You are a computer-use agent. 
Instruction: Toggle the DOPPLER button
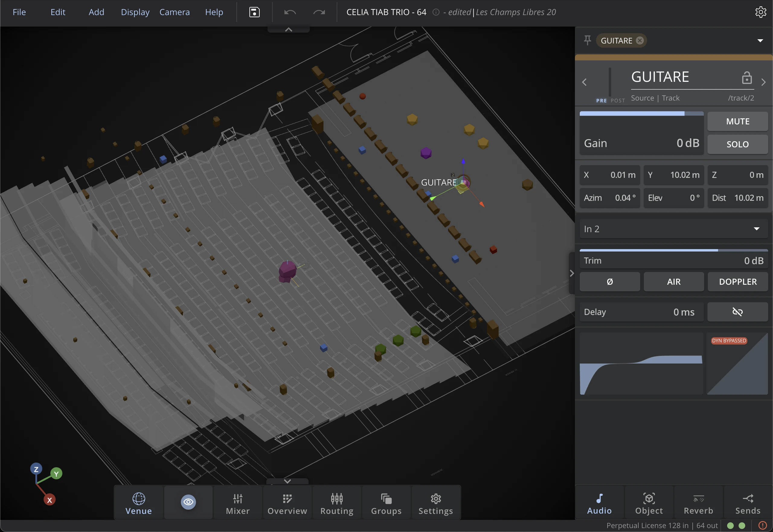tap(738, 282)
